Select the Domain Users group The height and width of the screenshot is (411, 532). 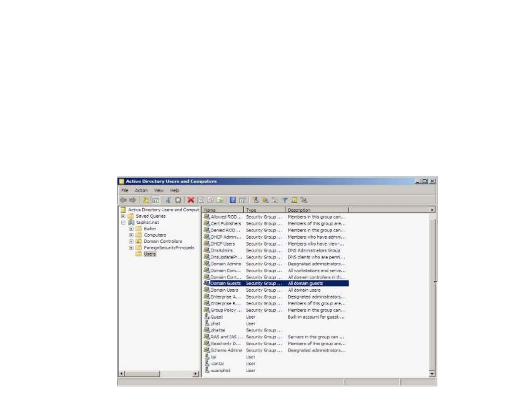coord(224,290)
